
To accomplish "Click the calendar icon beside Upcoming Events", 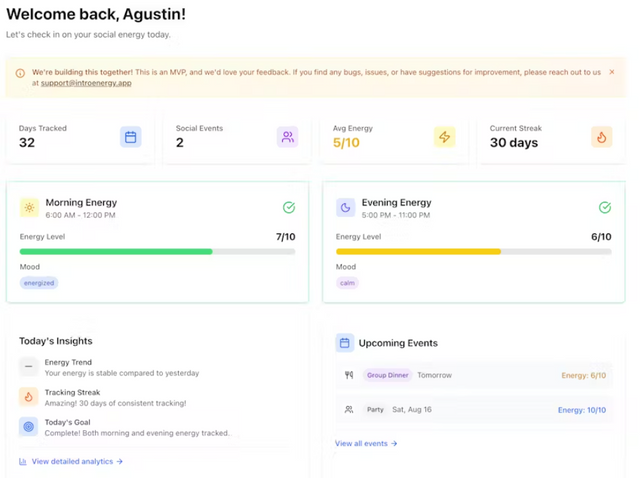I will [x=344, y=343].
